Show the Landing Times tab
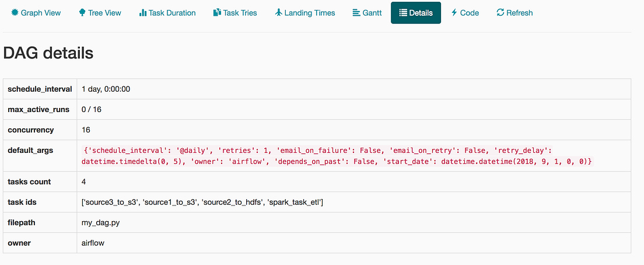Viewport: 644px width, 265px height. pos(305,13)
